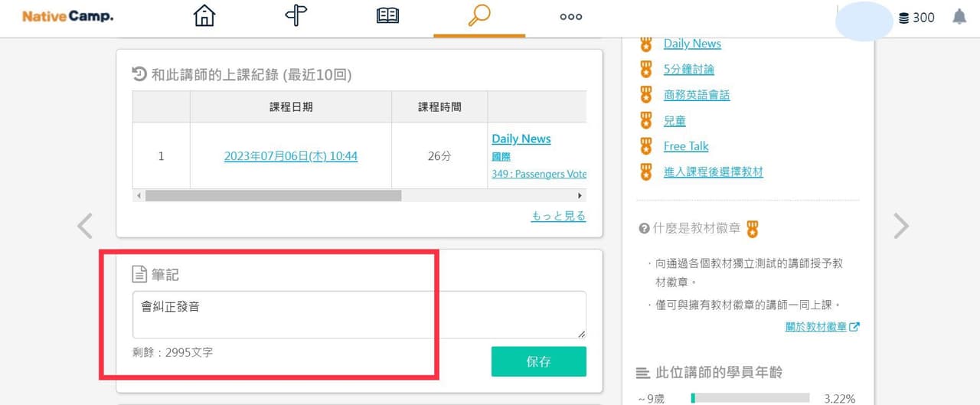Click the もっと見る link

558,216
